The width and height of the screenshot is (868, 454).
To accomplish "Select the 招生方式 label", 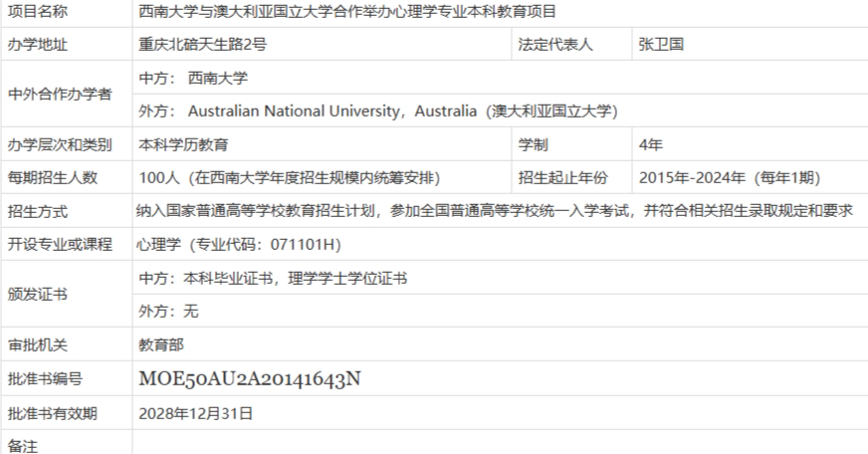I will pos(38,211).
